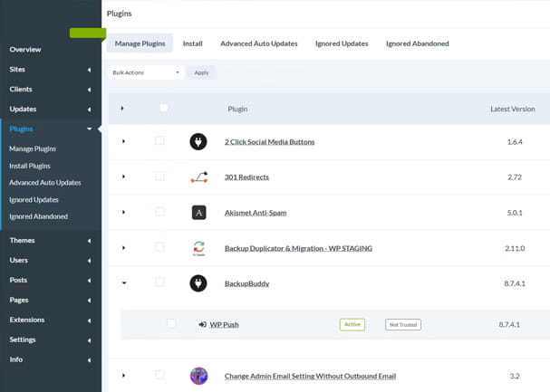The height and width of the screenshot is (392, 550).
Task: Check the select-all checkbox in table header
Action: click(x=164, y=109)
